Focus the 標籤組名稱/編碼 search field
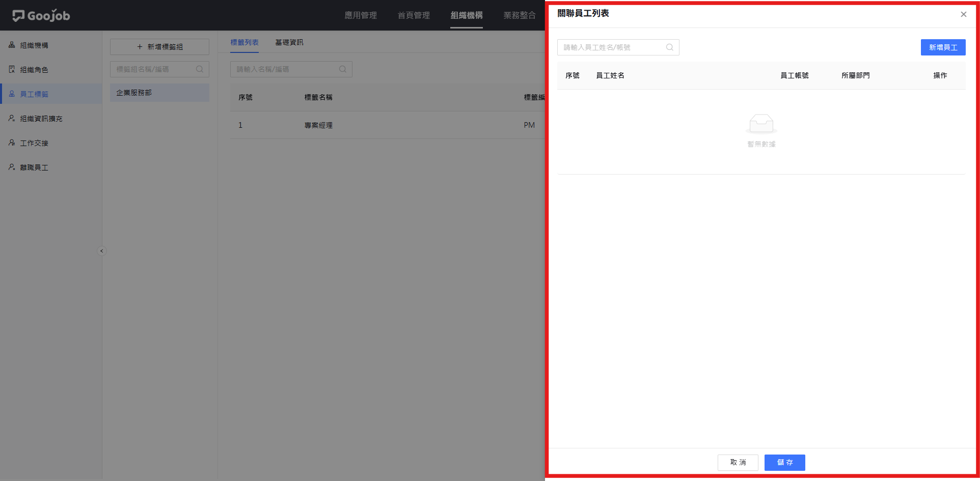 [159, 69]
